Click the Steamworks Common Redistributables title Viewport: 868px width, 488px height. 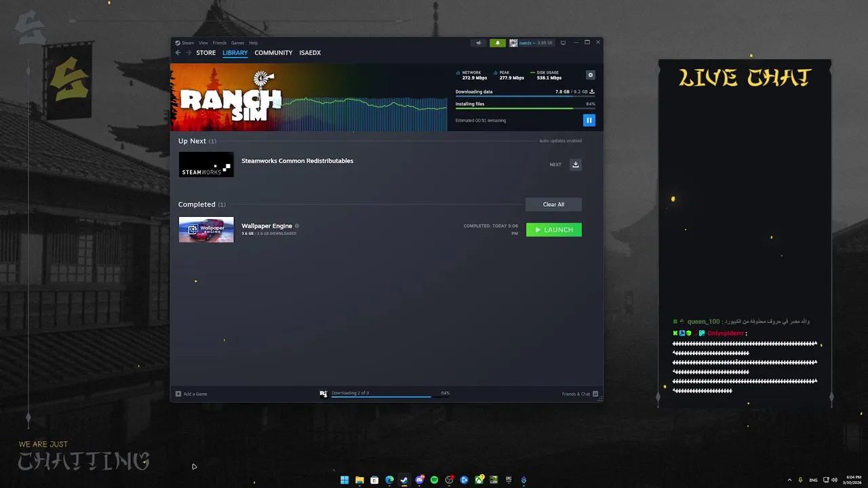click(x=297, y=161)
